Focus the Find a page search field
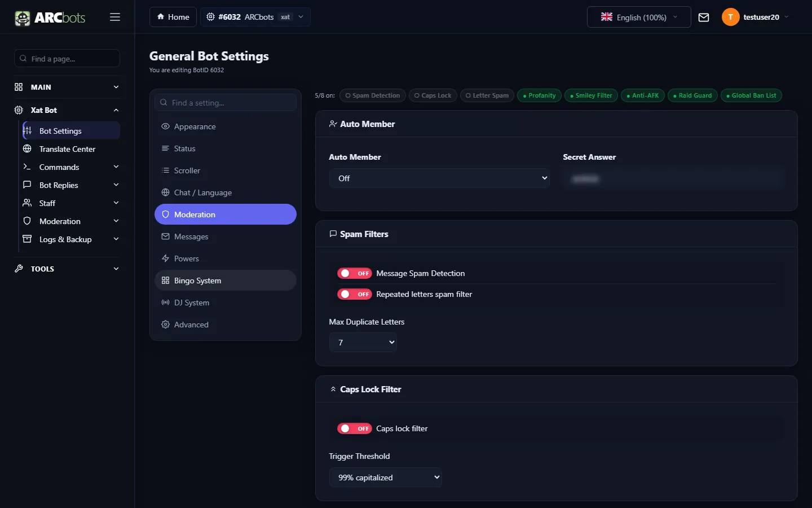This screenshot has width=812, height=508. [67, 59]
